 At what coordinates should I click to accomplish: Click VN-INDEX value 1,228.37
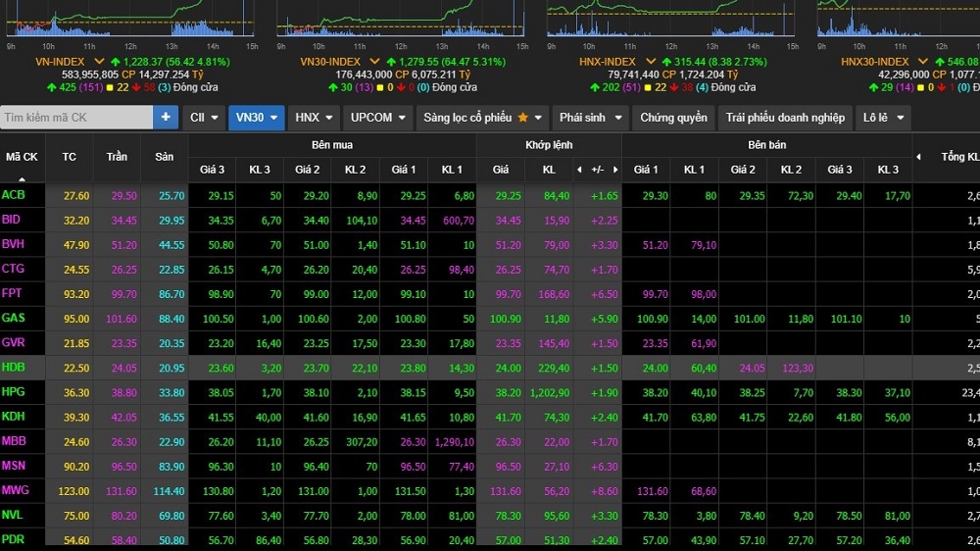pos(142,62)
